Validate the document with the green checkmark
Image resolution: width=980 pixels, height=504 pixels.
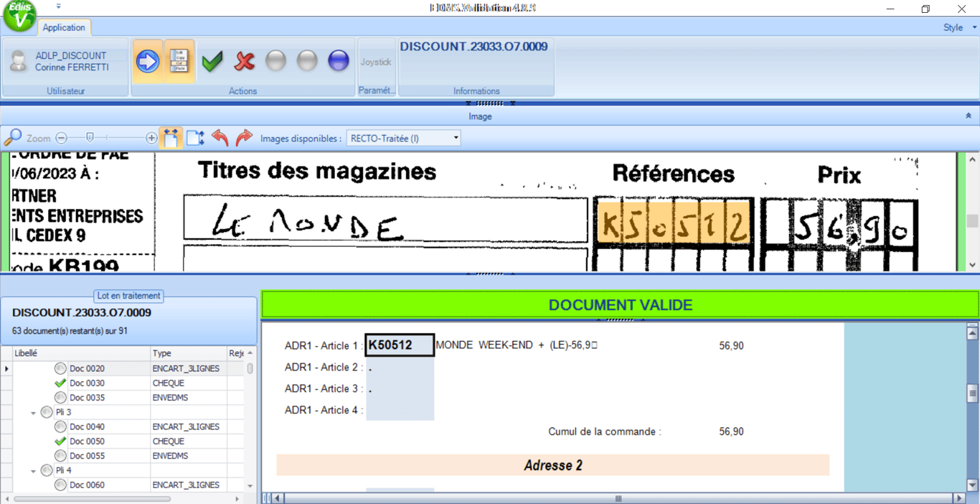tap(212, 60)
